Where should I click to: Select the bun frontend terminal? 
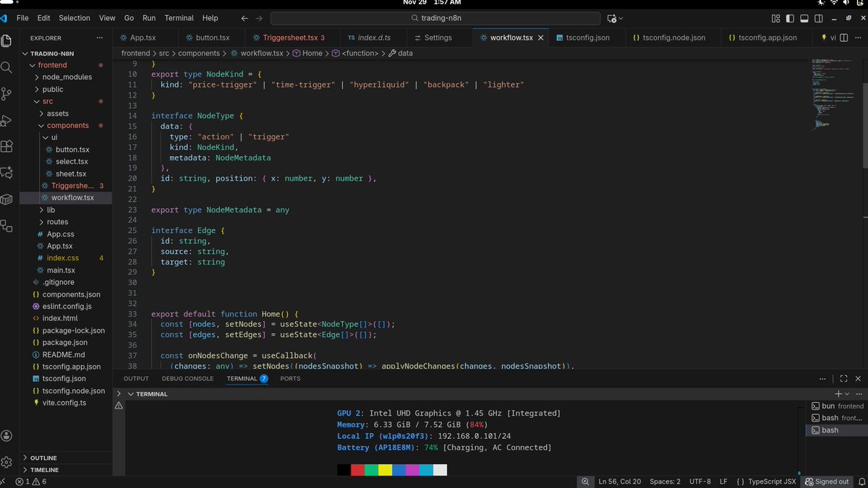click(x=837, y=406)
